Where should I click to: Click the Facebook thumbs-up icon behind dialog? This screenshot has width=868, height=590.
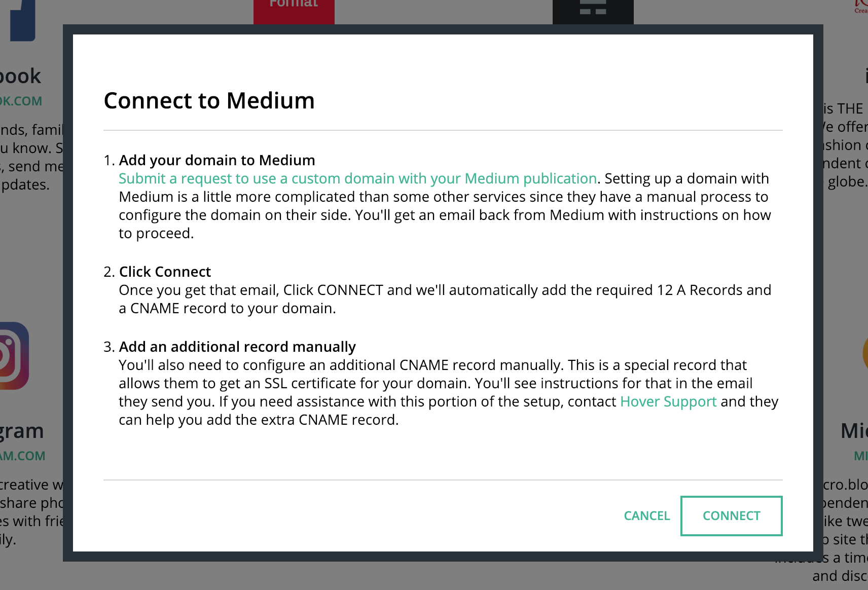pos(23,20)
